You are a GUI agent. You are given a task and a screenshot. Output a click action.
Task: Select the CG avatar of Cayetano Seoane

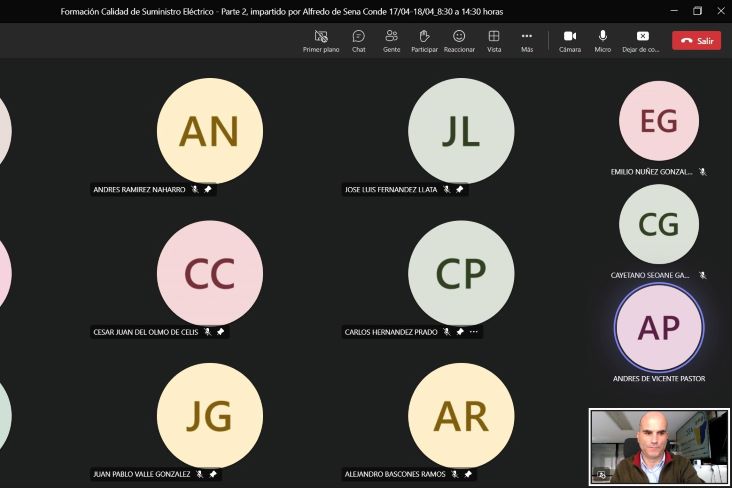pos(659,224)
